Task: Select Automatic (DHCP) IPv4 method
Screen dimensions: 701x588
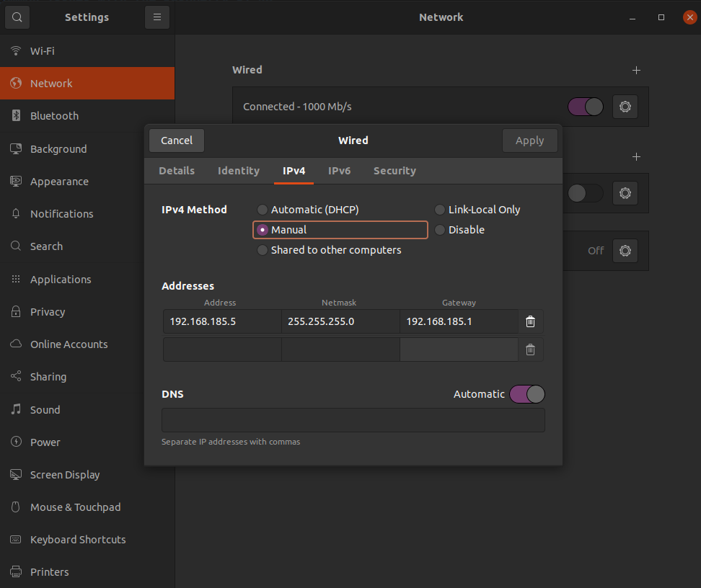Action: (x=263, y=210)
